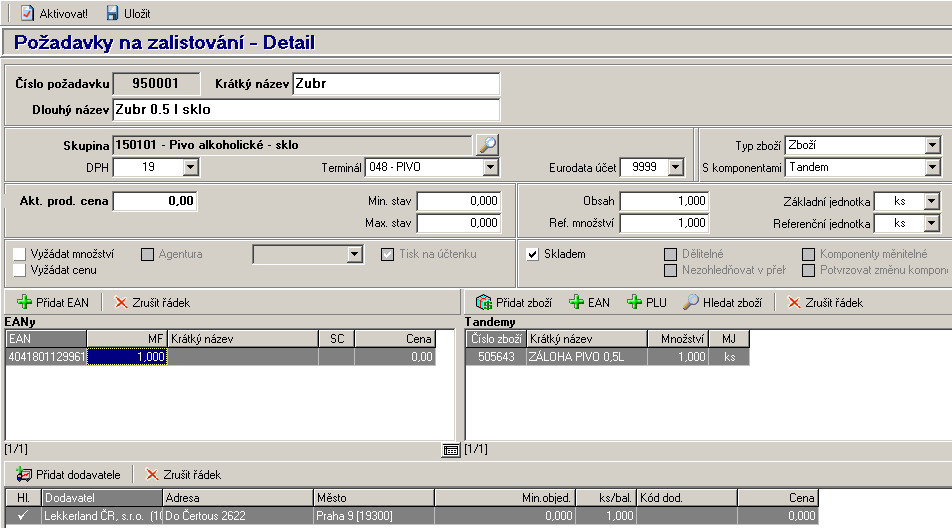Screen dimensions: 952x528
Task: Click the checkmark in Hl. column of Lekkerland row
Action: pos(23,516)
